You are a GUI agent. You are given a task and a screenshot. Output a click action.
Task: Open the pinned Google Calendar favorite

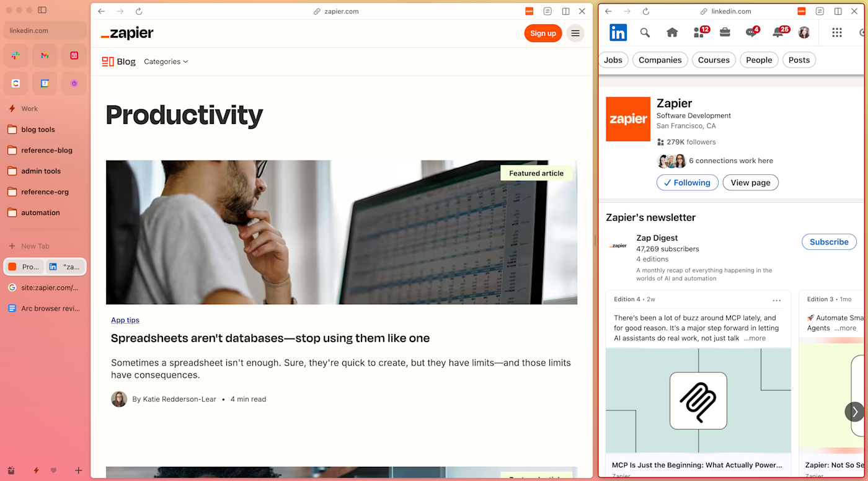45,83
